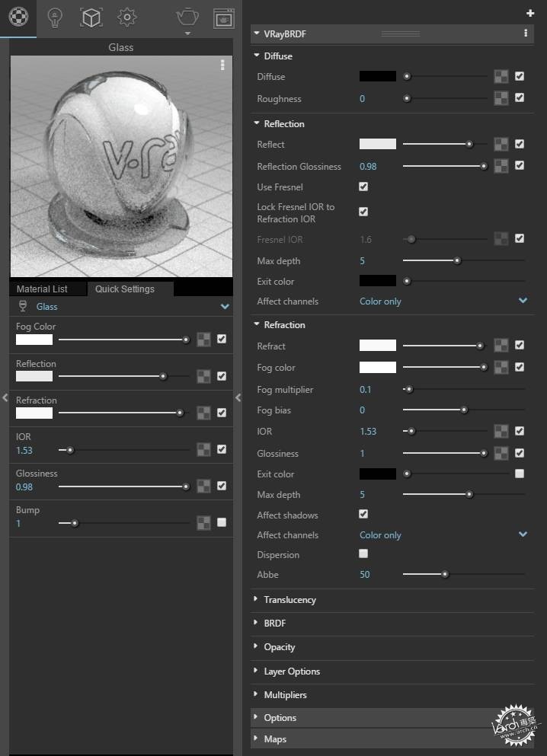
Task: Open the Lights tab lightbulb icon
Action: pos(55,18)
